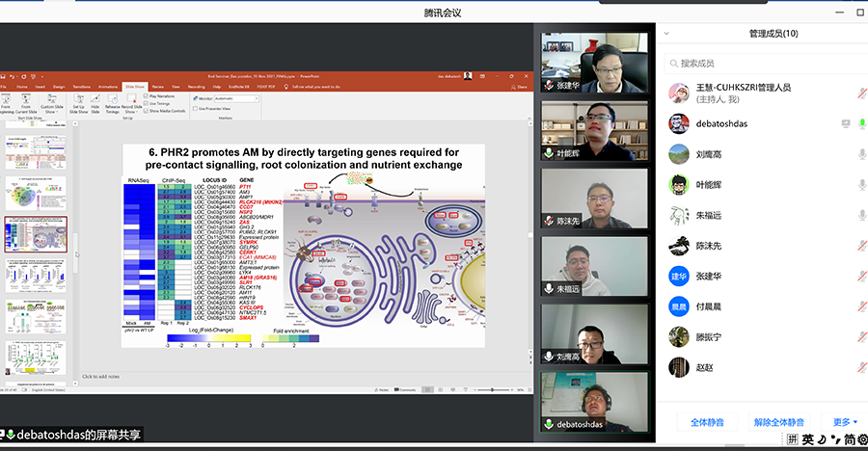Collapse the 管理成员 panel with chevron

pos(667,34)
